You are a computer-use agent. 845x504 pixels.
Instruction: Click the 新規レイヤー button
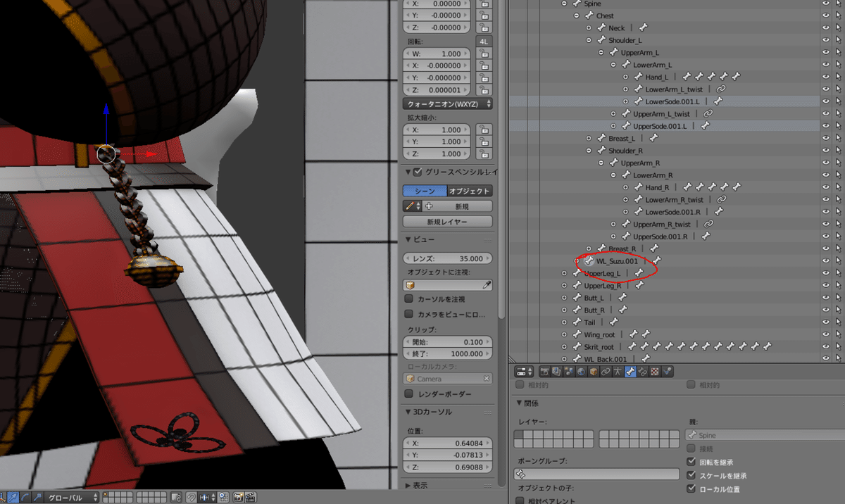(447, 222)
